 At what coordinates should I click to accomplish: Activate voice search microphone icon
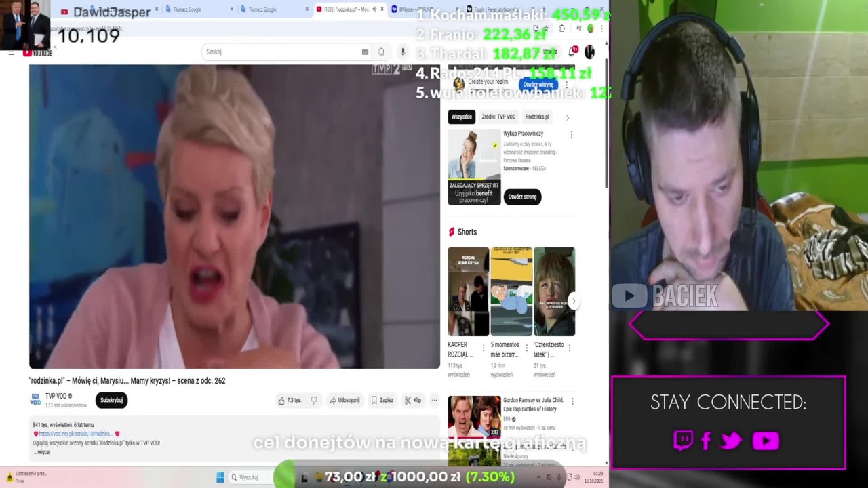pos(403,52)
